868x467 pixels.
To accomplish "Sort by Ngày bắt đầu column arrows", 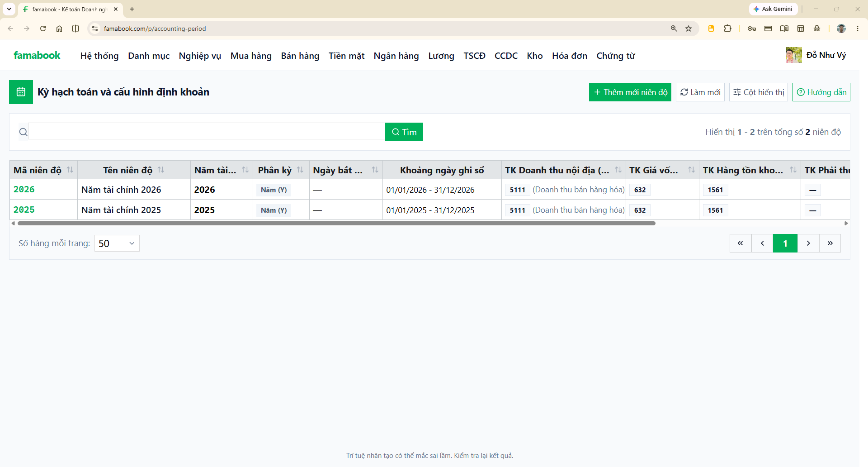I will 375,170.
